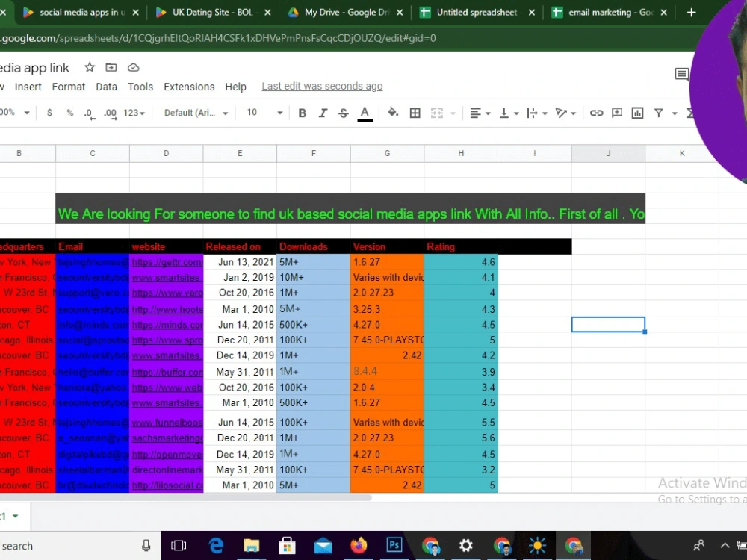Click the insert chart icon
Screen dimensions: 747x560
(637, 113)
